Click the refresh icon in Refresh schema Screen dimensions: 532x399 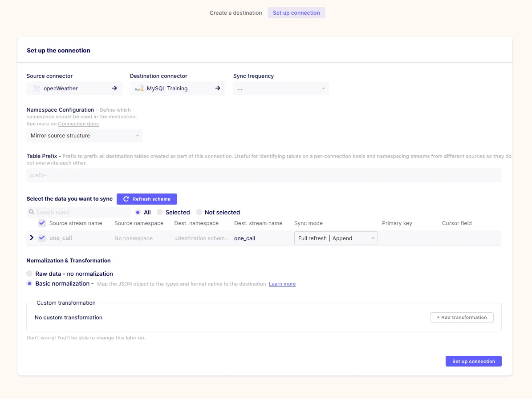[x=126, y=199]
